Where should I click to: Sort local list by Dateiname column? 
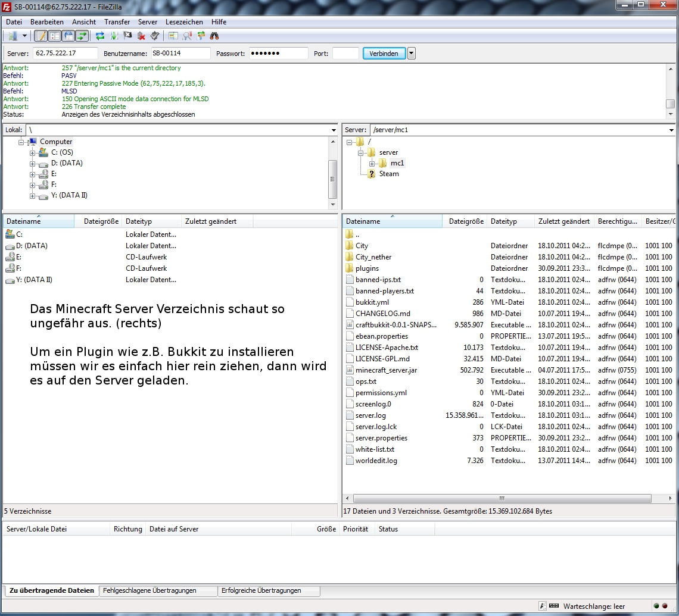point(39,221)
